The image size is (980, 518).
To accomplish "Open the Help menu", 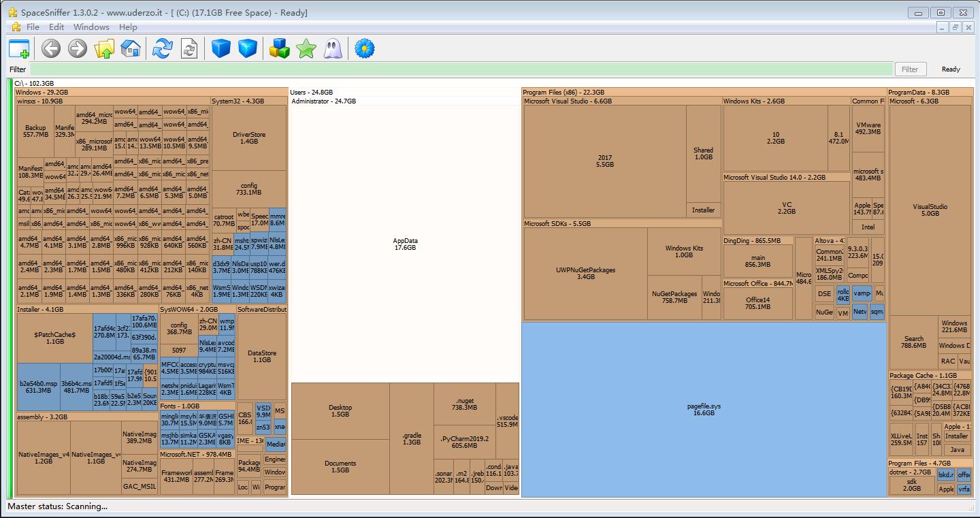I will point(128,27).
